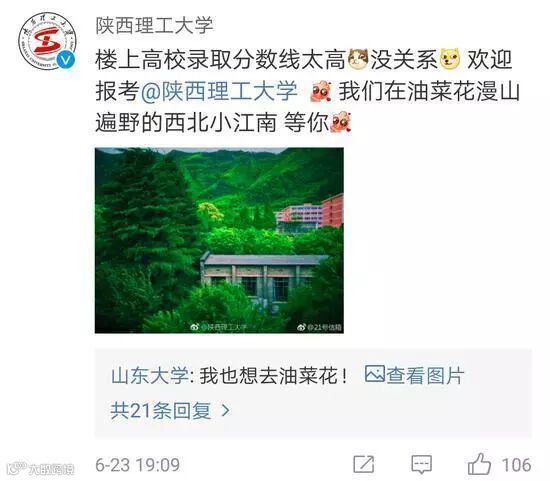Open the 陕西理工大学 profile avatar
Viewport: 550px width, 481px height.
[x=47, y=41]
